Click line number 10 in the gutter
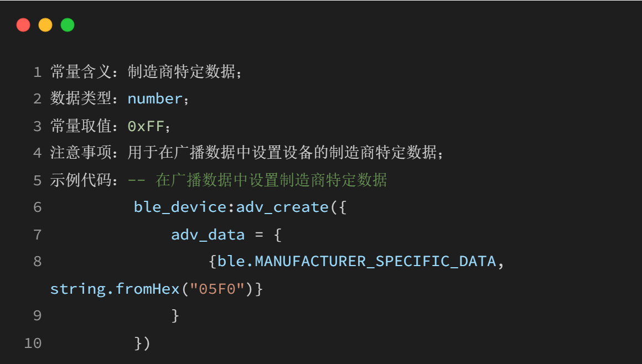Viewport: 642px width, 364px height. coord(33,343)
